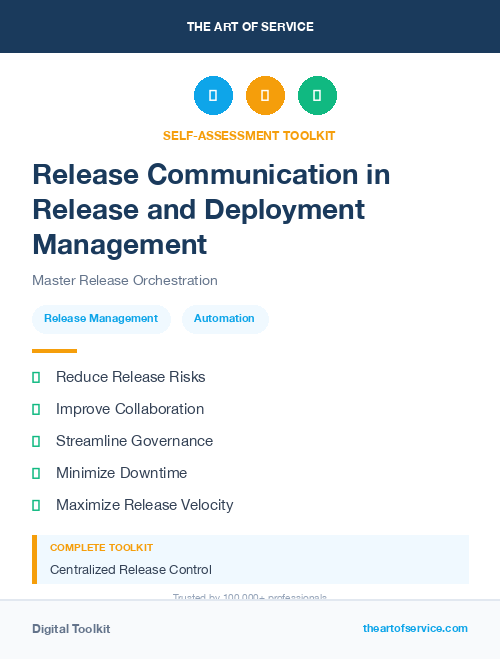500x659 pixels.
Task: Click the Reduce Release Risks text
Action: coord(131,377)
